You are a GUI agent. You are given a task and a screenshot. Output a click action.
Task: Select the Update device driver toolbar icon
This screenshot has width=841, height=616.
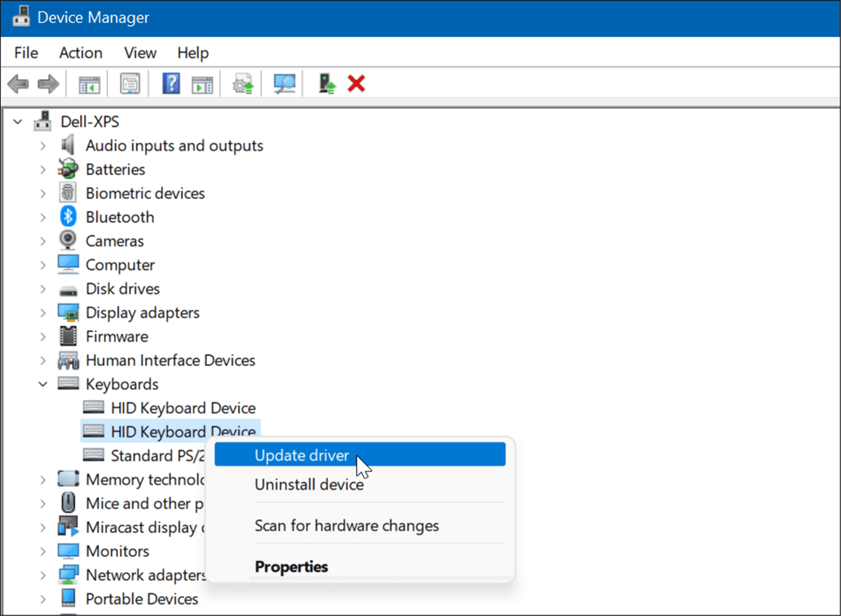point(242,84)
